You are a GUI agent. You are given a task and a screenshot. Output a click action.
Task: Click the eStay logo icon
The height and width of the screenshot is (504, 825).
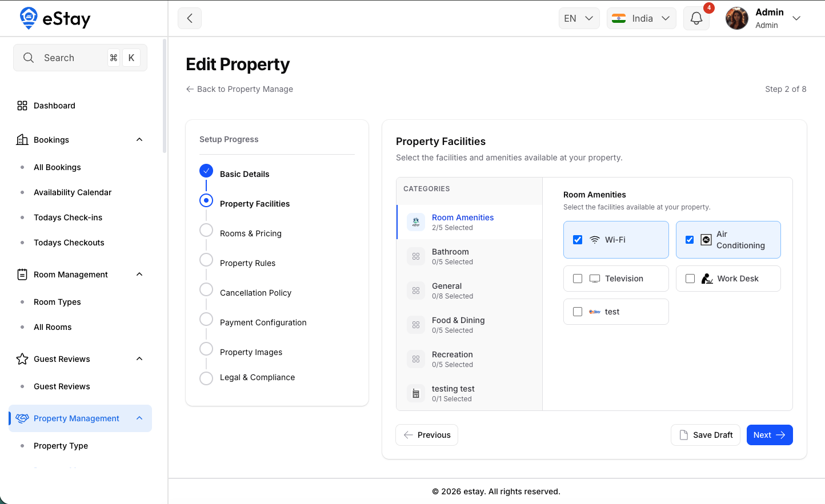pyautogui.click(x=29, y=18)
